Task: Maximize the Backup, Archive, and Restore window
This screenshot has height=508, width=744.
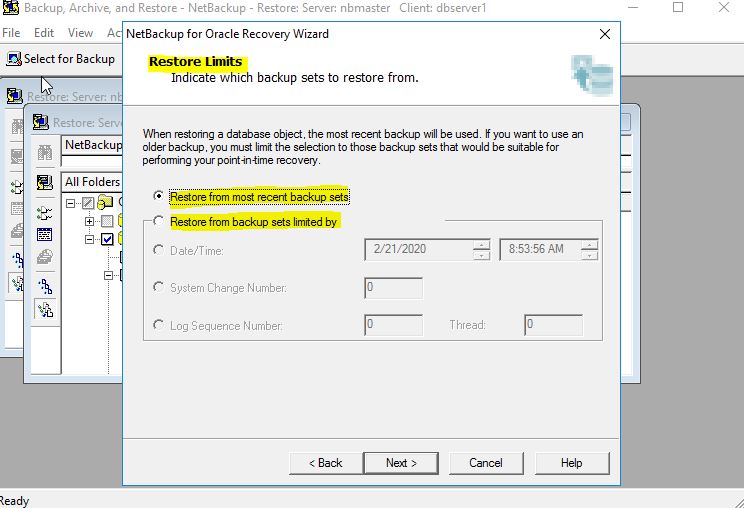Action: point(678,7)
